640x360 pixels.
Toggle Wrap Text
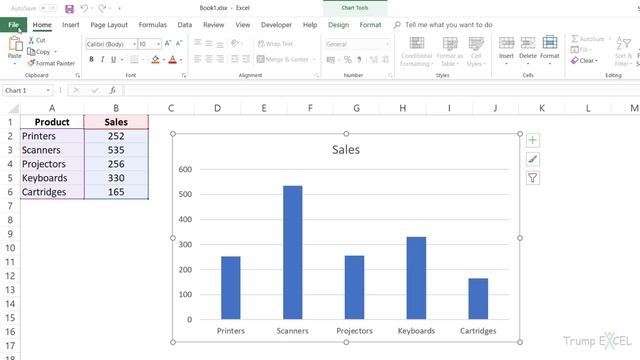pyautogui.click(x=276, y=43)
